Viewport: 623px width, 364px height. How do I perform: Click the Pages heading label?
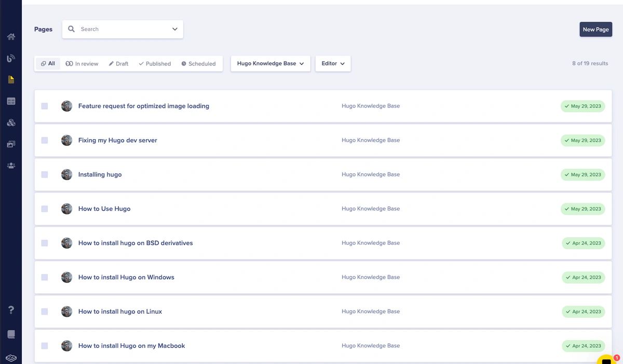point(43,29)
